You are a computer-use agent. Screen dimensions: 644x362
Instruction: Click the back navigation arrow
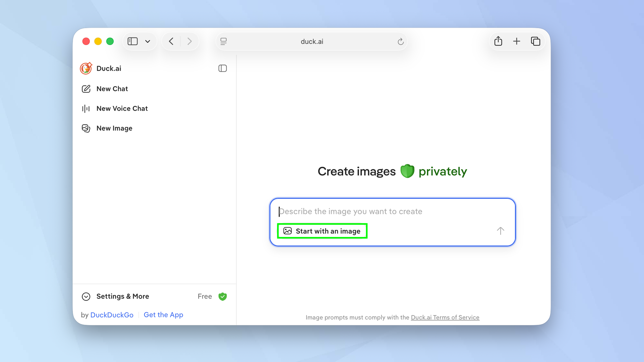click(171, 41)
